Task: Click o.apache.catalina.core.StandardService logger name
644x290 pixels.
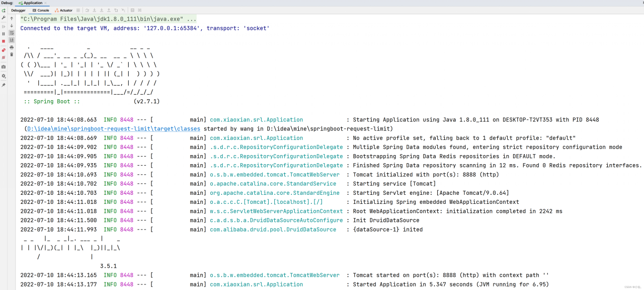Action: coord(273,184)
